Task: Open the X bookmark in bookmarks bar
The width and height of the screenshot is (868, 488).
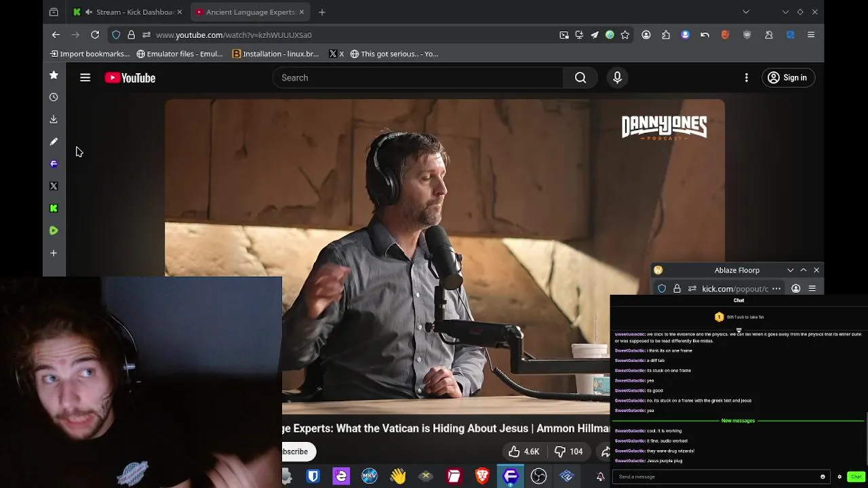Action: pyautogui.click(x=336, y=54)
